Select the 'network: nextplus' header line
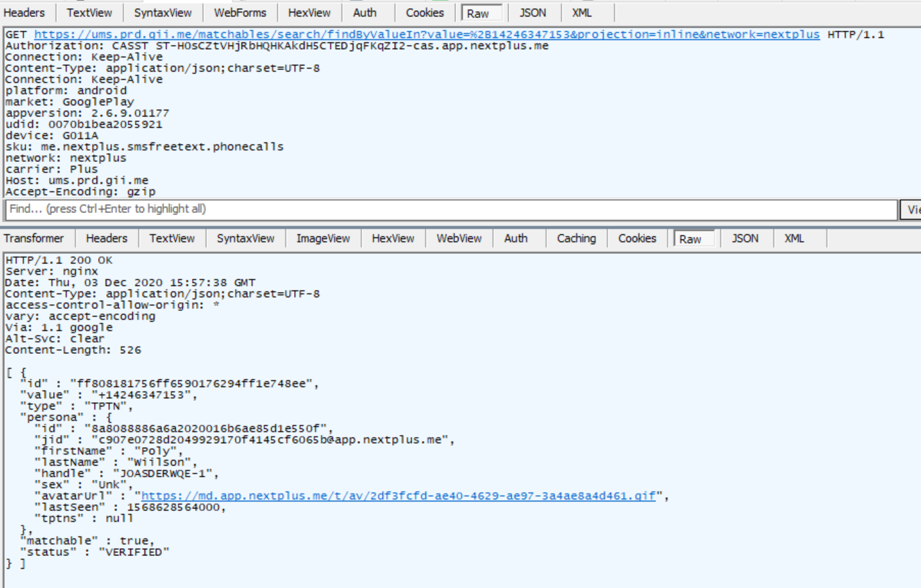 (x=66, y=158)
